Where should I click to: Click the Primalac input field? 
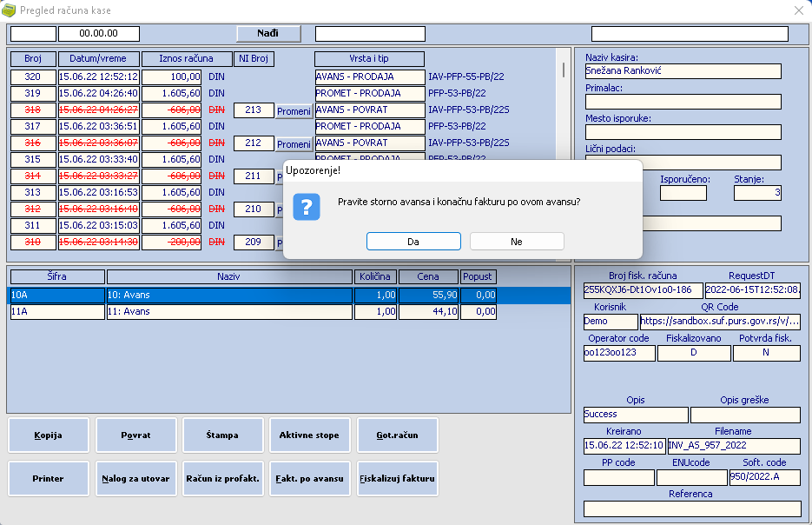click(x=683, y=102)
